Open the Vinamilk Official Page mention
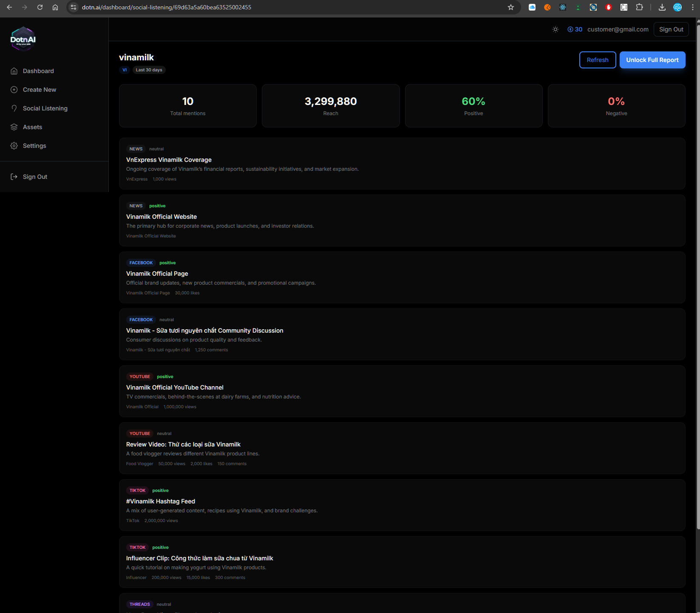The height and width of the screenshot is (613, 700). point(402,277)
